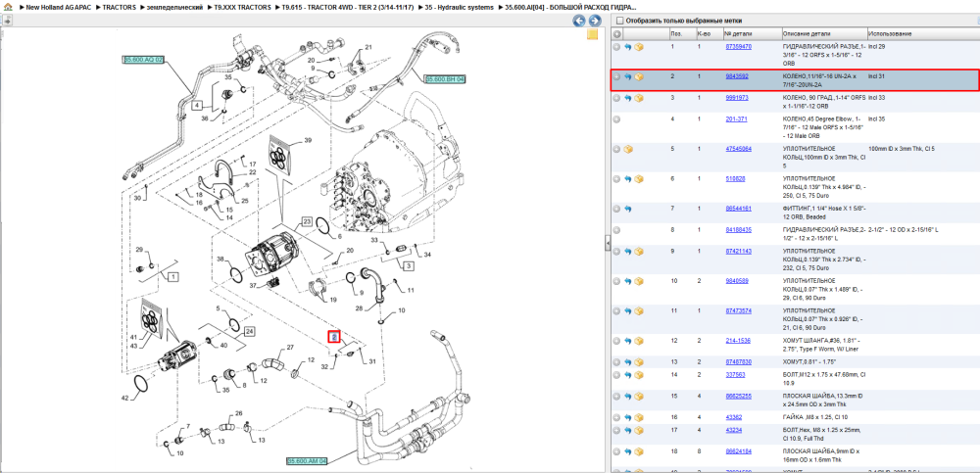Open part number link 87359470
Image resolution: width=980 pixels, height=473 pixels.
coord(738,47)
